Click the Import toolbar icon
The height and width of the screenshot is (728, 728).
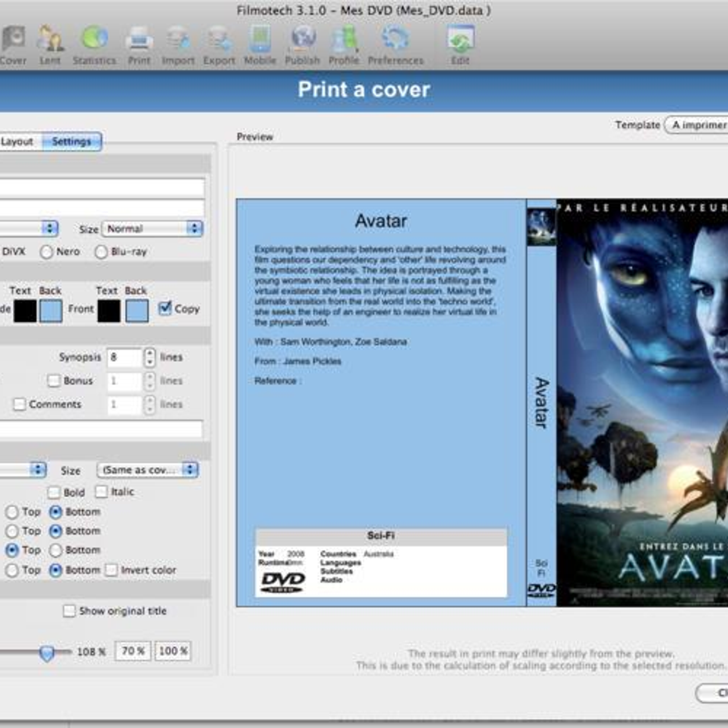178,45
